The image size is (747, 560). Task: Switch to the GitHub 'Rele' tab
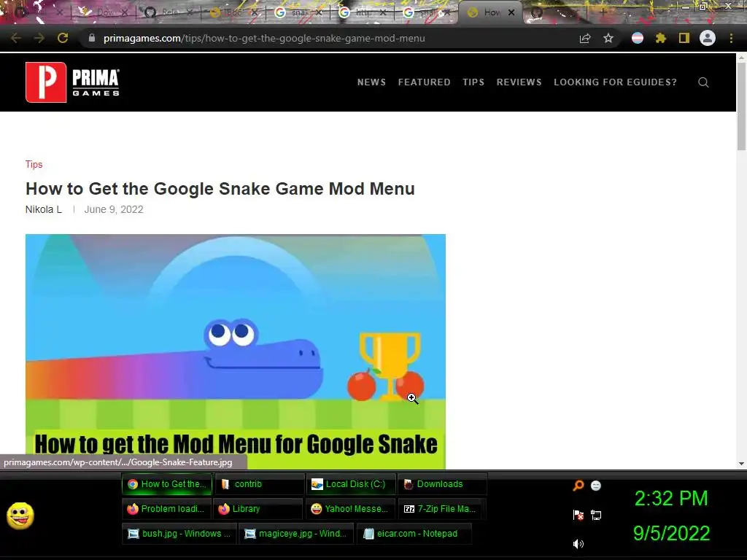(x=169, y=12)
